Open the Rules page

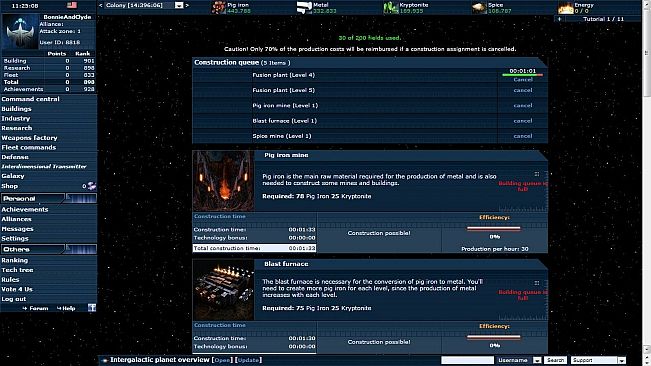pyautogui.click(x=10, y=280)
